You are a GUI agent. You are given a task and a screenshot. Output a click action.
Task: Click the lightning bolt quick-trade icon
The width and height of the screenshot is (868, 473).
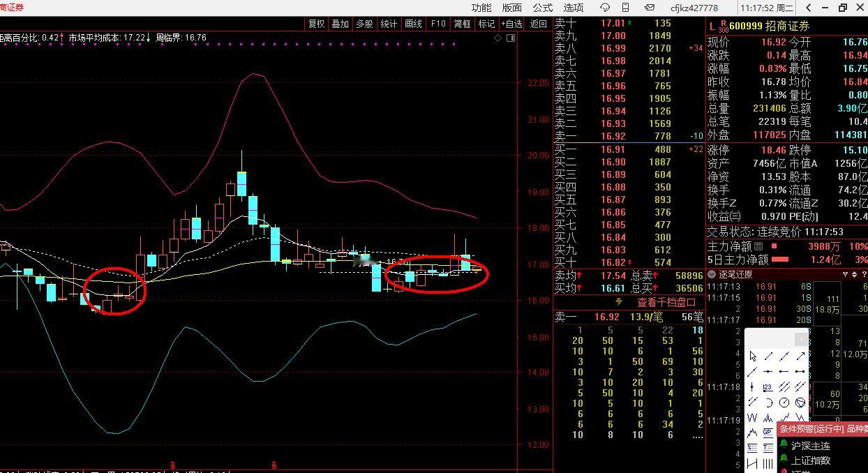618,302
